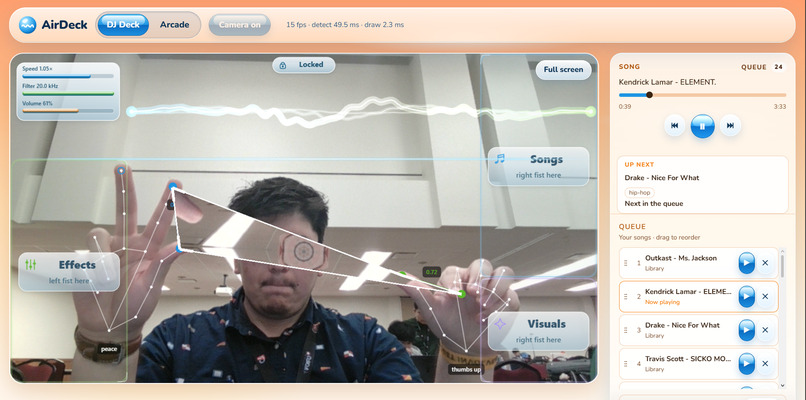The image size is (806, 400).
Task: Click the Visuals sparkle icon
Action: 500,324
